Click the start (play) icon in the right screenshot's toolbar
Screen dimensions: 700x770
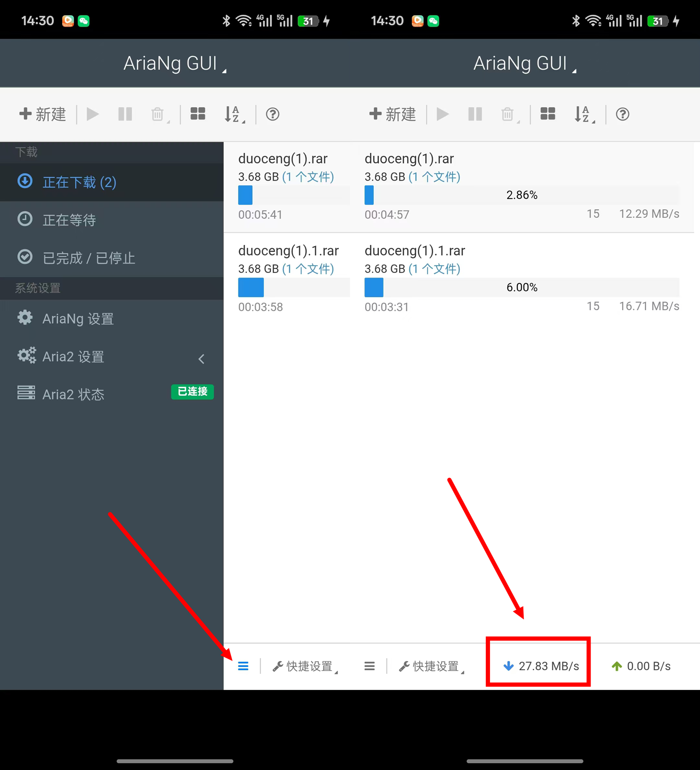[x=442, y=114]
